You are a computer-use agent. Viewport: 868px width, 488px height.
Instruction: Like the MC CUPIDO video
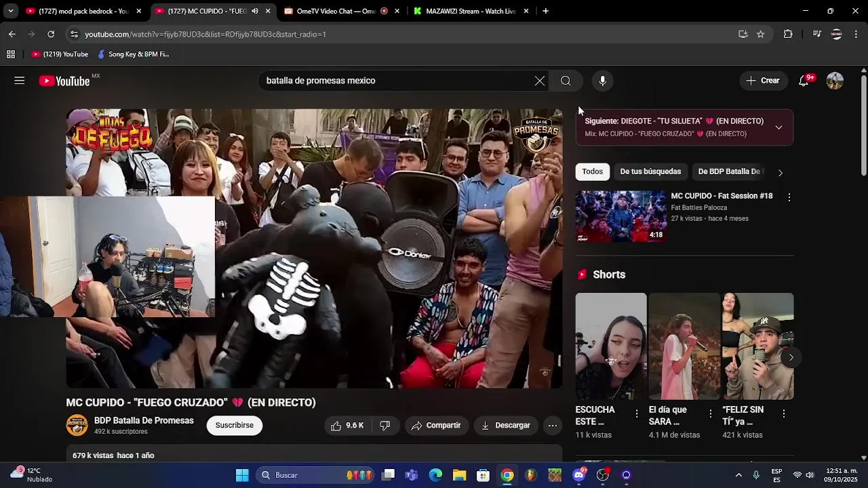(x=347, y=426)
